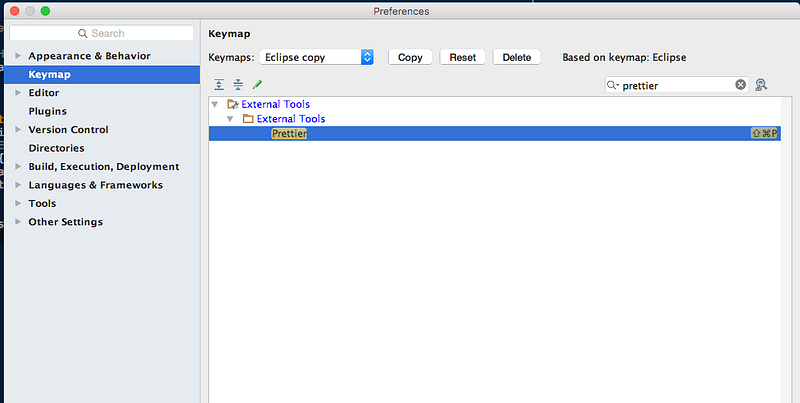The height and width of the screenshot is (403, 800).
Task: Open the Plugins settings page
Action: (x=47, y=111)
